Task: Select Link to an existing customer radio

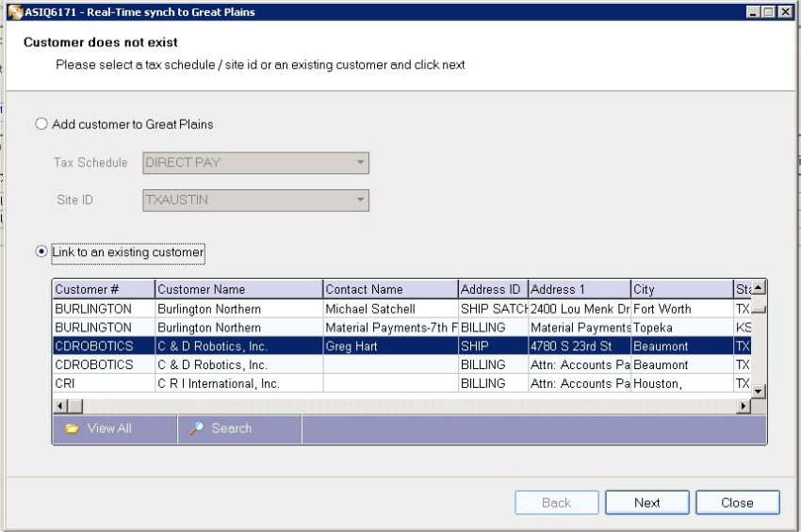Action: [x=41, y=251]
